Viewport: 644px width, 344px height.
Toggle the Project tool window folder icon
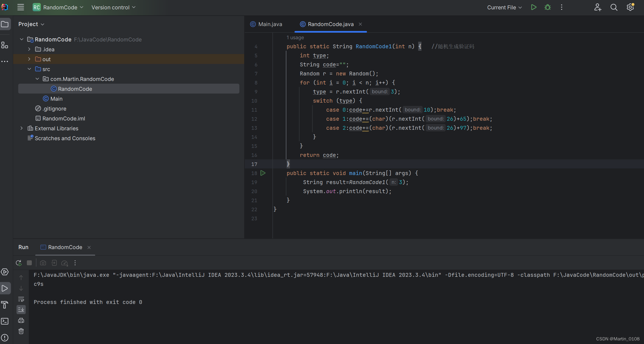[x=5, y=24]
